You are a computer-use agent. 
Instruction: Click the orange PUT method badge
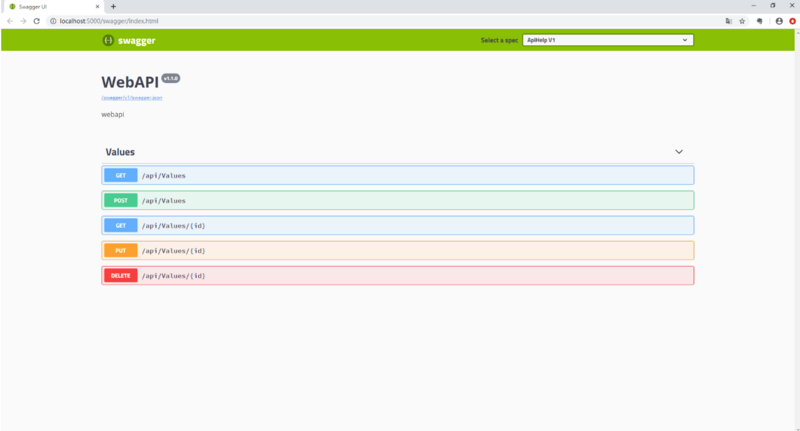pos(121,250)
